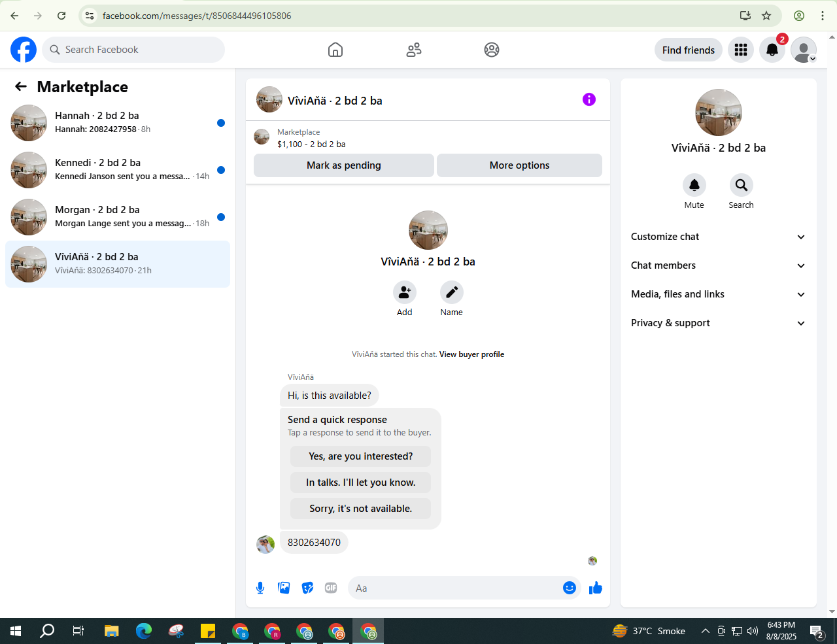Send quick reply Sorry, it's not available.
Viewport: 837px width, 644px height.
(x=361, y=509)
